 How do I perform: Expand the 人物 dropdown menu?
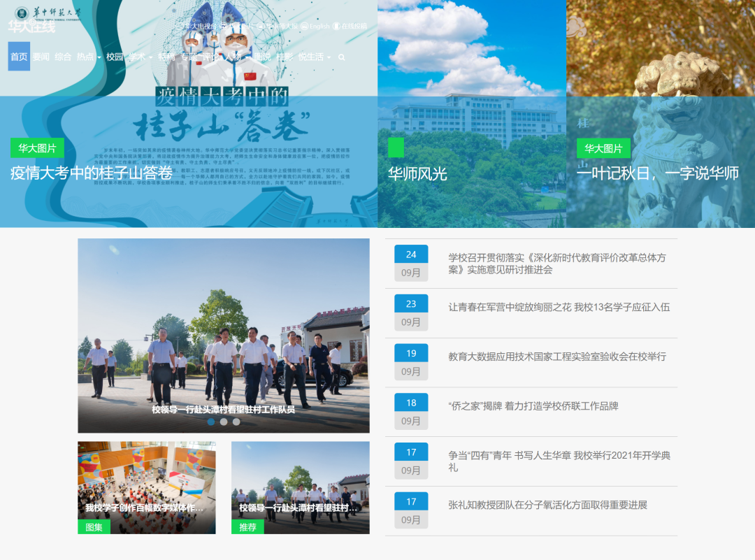pyautogui.click(x=236, y=57)
